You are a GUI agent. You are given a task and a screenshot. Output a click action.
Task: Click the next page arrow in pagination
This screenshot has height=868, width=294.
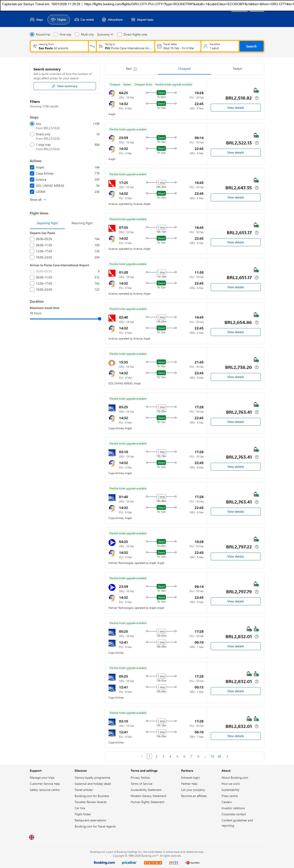(227, 756)
